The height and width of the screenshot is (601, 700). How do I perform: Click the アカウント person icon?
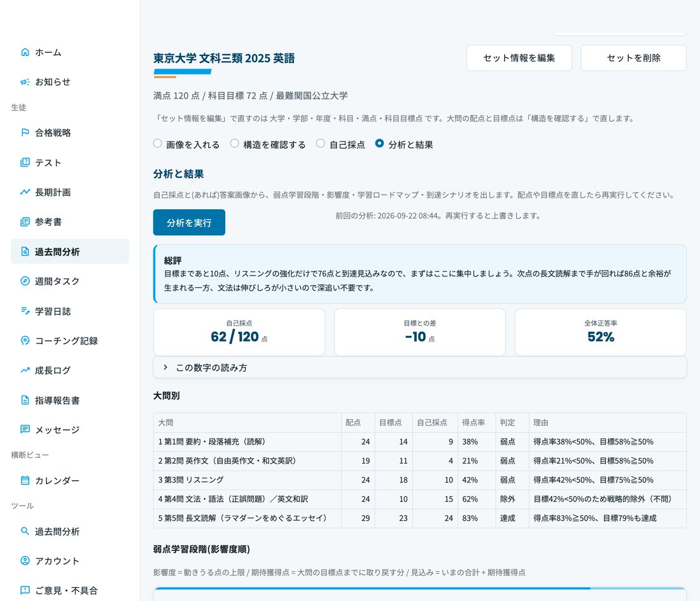(25, 561)
